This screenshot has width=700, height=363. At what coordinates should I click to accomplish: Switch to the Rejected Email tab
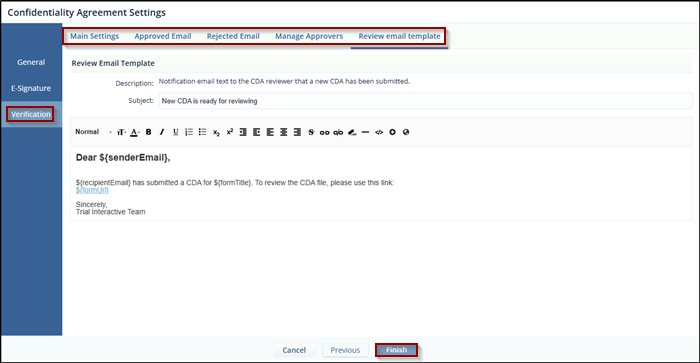(233, 36)
